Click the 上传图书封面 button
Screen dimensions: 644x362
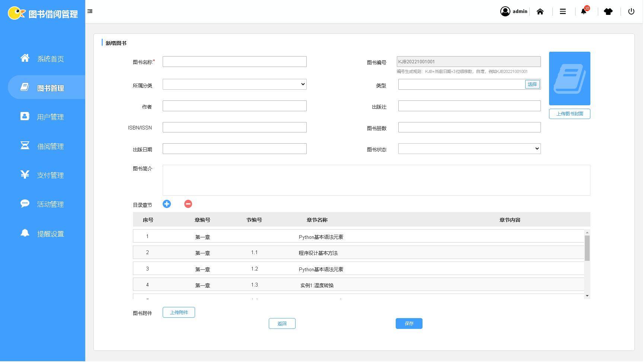(x=570, y=114)
